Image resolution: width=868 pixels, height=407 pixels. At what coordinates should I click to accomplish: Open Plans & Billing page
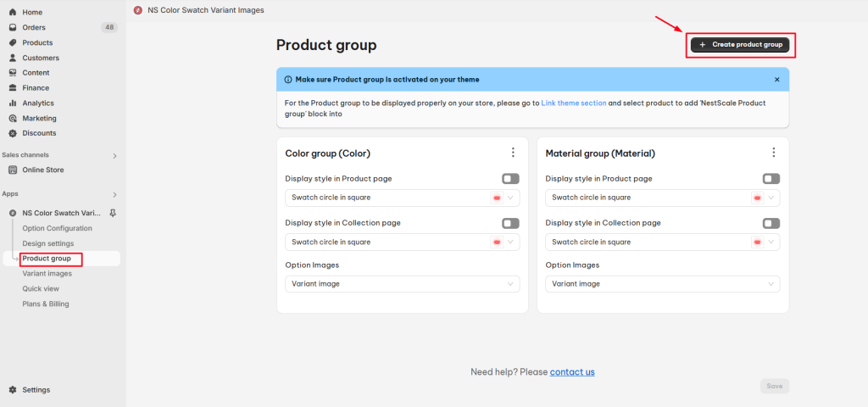click(46, 304)
